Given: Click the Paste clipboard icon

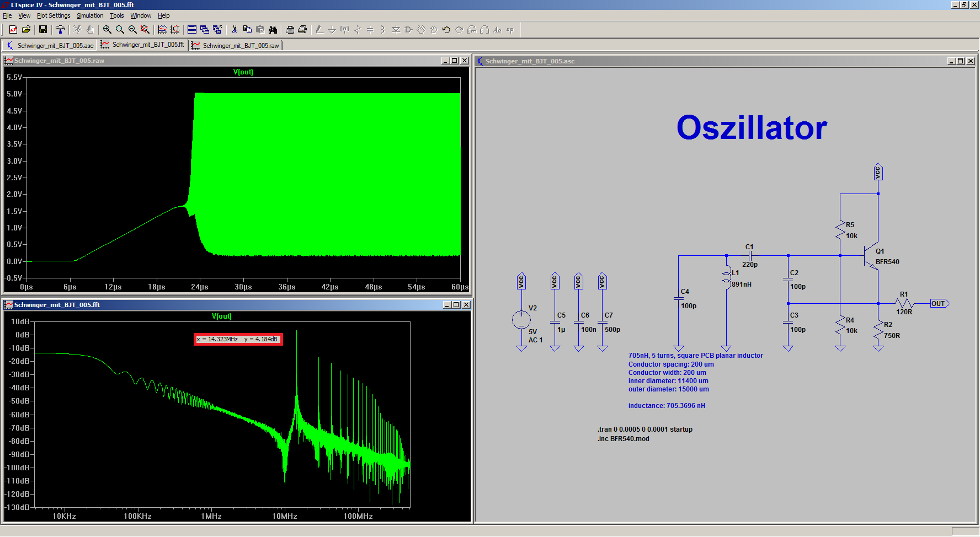Looking at the screenshot, I should (260, 30).
